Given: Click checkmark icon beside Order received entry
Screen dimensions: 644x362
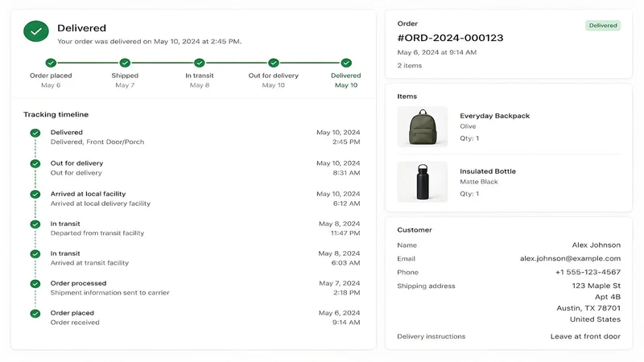Looking at the screenshot, I should (35, 314).
